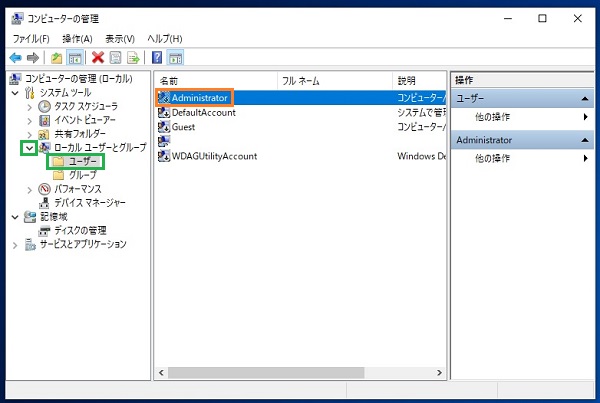Click the デバイス マネージャー tree icon
This screenshot has height=403, width=600.
[44, 203]
